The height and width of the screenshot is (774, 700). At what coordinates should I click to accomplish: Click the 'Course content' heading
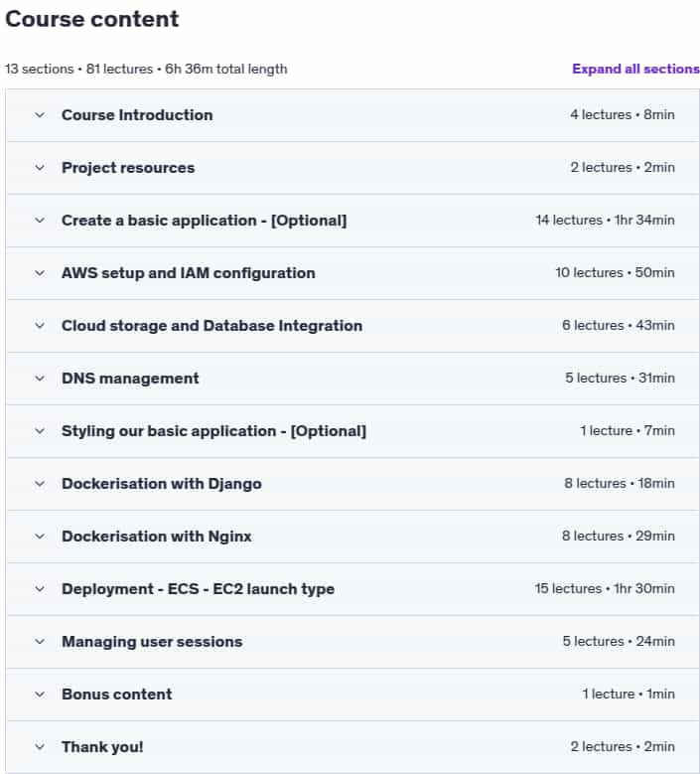(91, 19)
